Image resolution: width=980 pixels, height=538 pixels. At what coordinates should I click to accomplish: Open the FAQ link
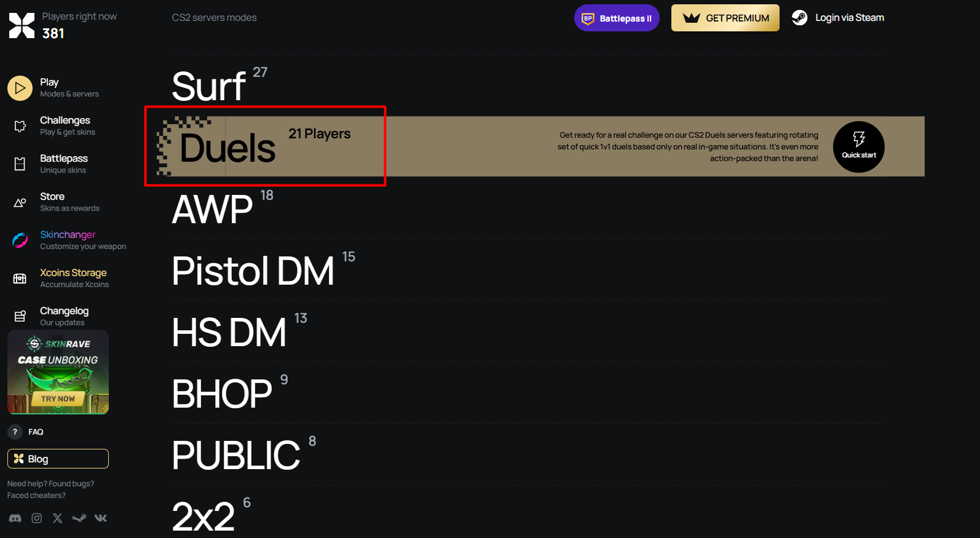[35, 432]
